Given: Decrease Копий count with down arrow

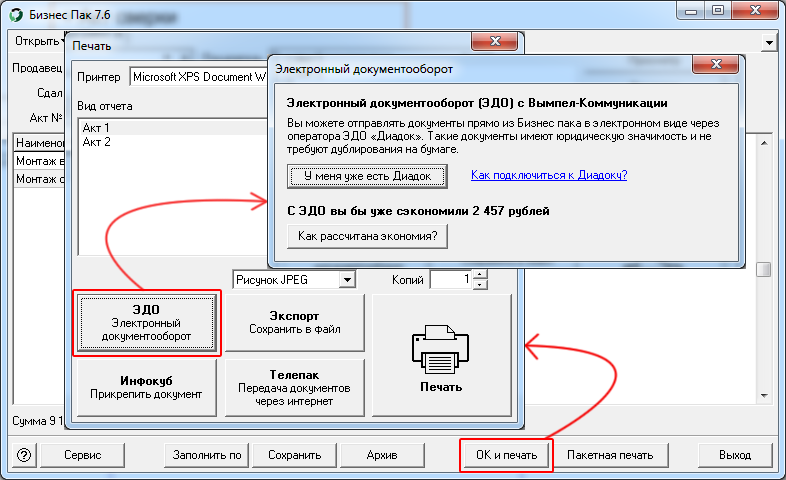Looking at the screenshot, I should pos(480,284).
